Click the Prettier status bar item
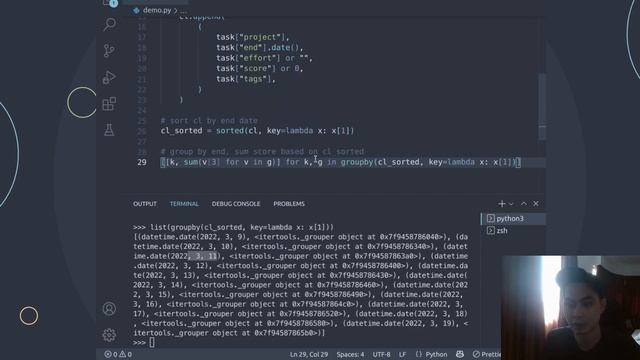Screen dimensions: 640x360 coord(487,354)
